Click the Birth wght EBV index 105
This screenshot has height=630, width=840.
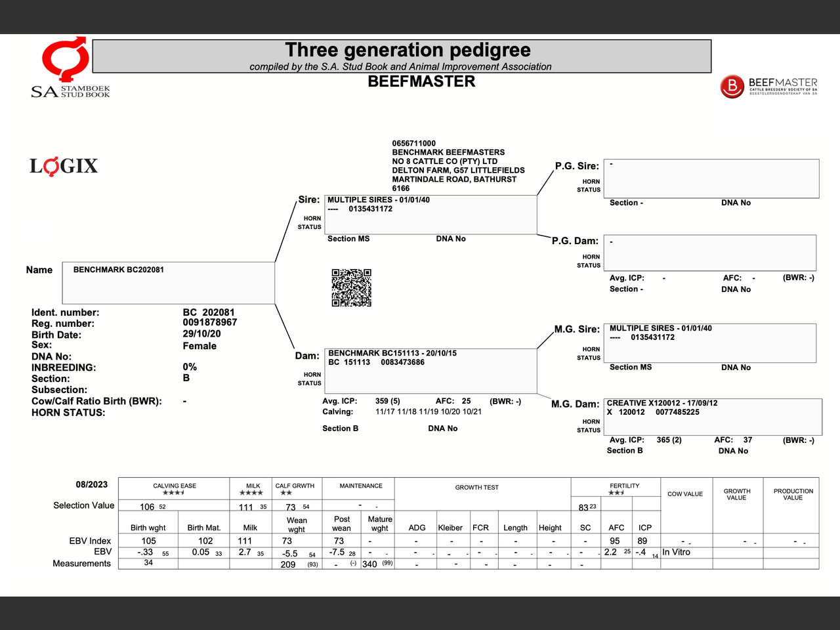pyautogui.click(x=149, y=541)
